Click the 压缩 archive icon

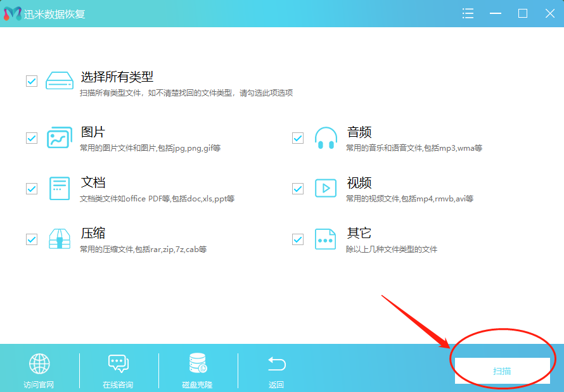[x=59, y=239]
